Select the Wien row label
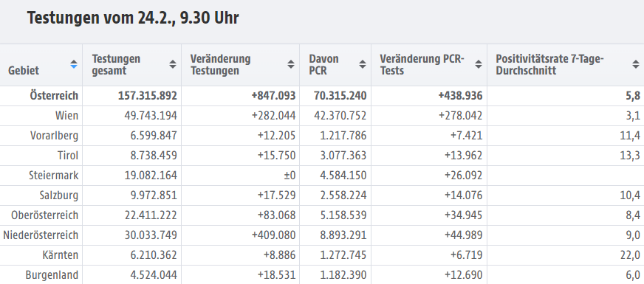 (x=67, y=116)
